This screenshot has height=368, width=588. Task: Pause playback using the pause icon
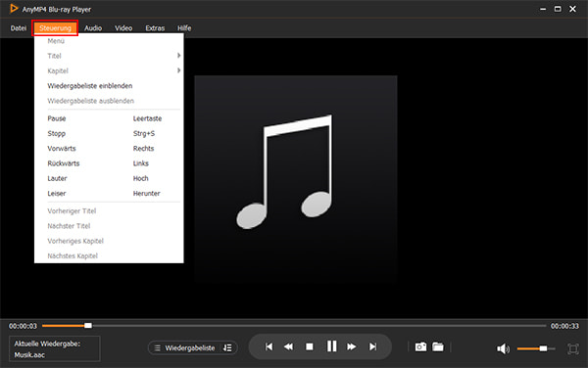click(x=331, y=346)
